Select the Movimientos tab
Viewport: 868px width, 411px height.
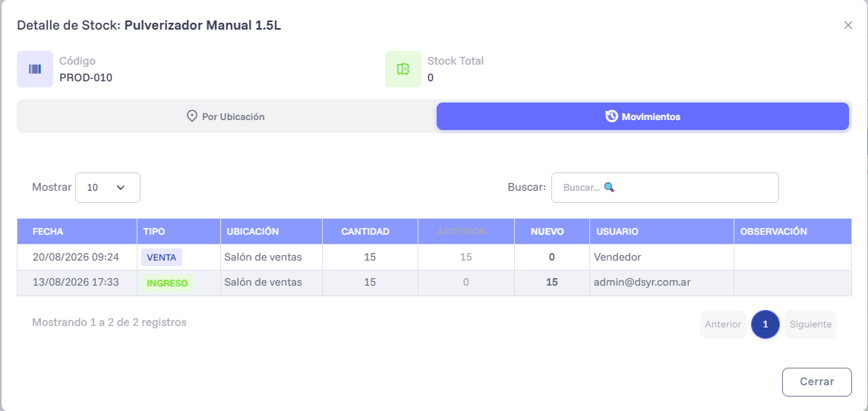pos(642,116)
